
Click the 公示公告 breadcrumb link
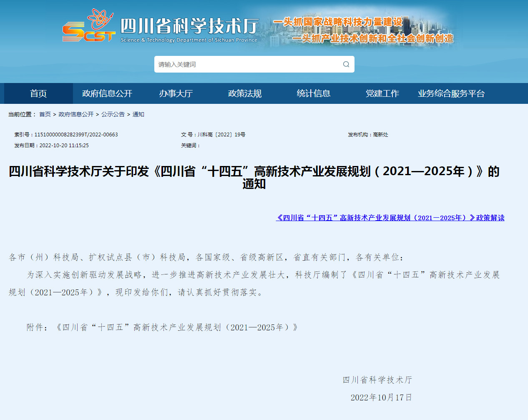[113, 114]
